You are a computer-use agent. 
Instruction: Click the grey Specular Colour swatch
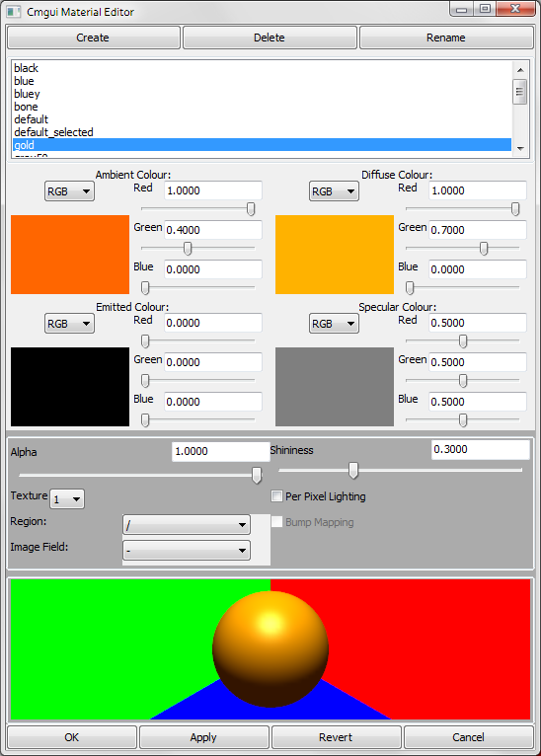(x=335, y=387)
